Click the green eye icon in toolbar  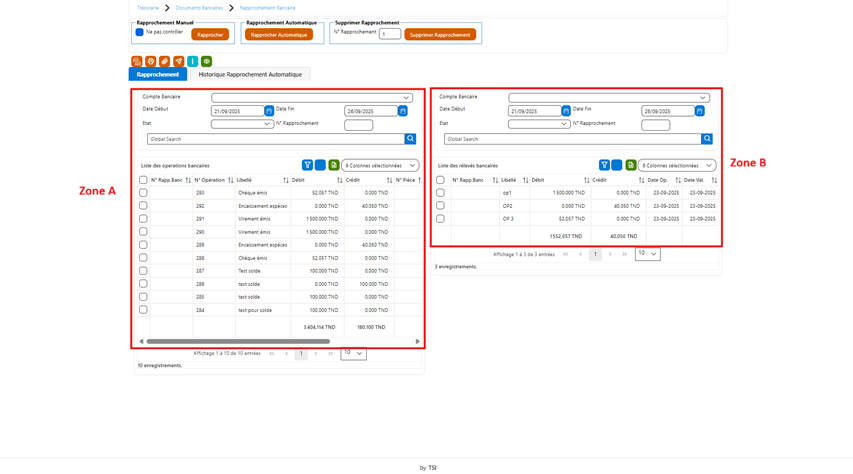(x=206, y=61)
